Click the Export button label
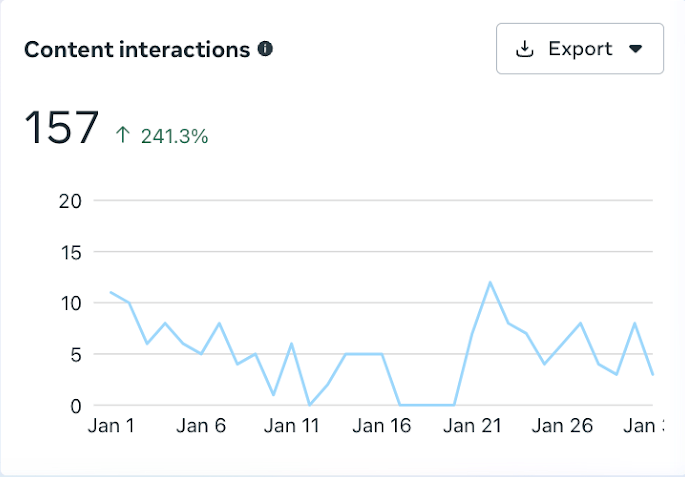The height and width of the screenshot is (477, 689). point(580,49)
